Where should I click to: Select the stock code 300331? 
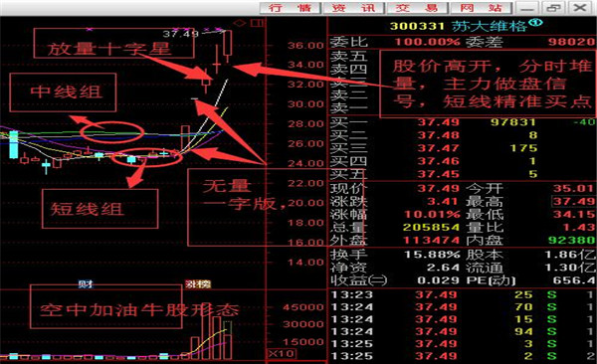point(417,26)
